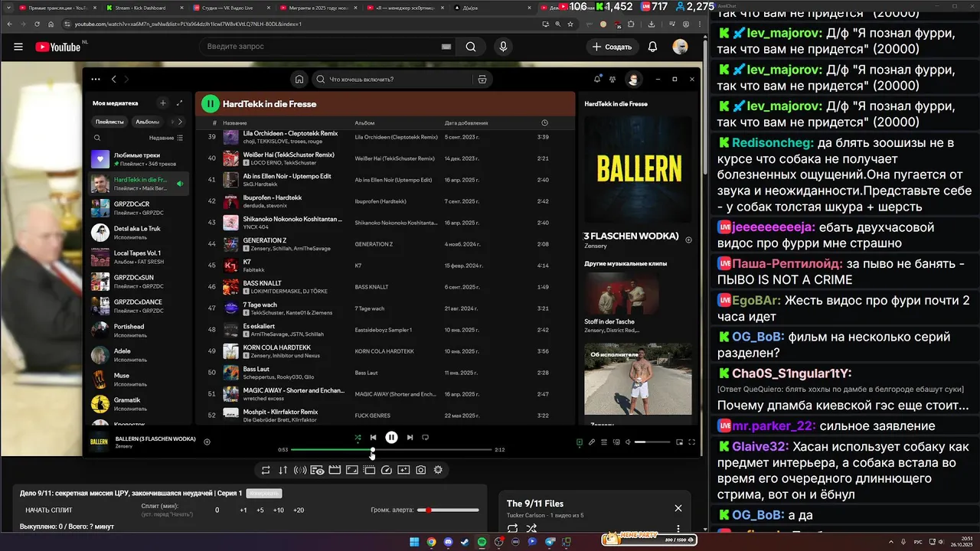The height and width of the screenshot is (551, 980).
Task: Toggle shuffle in Spotify player
Action: tap(358, 438)
